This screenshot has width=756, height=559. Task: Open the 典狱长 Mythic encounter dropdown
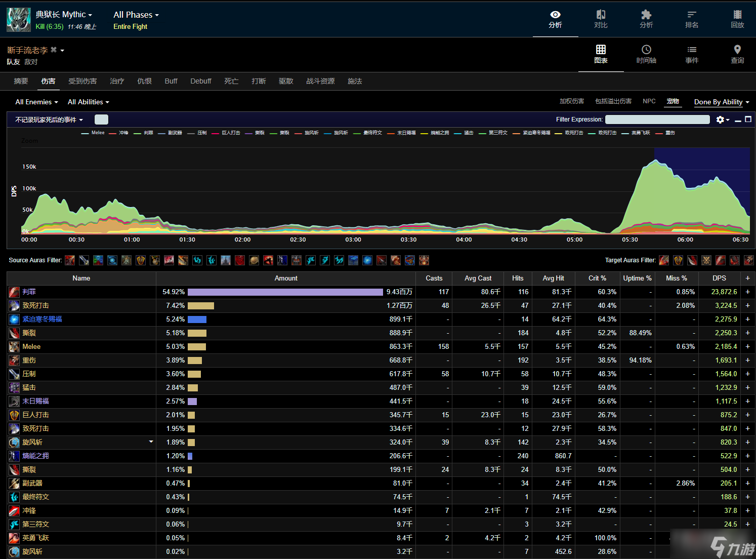click(64, 15)
